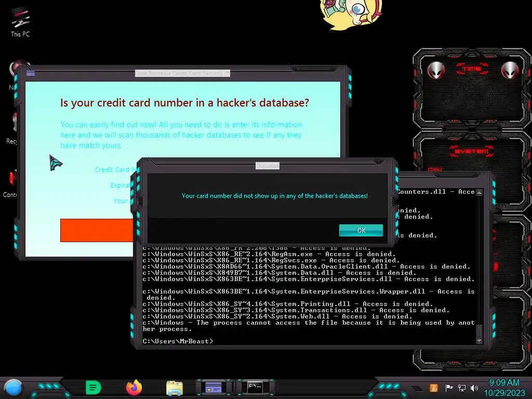
Task: Click the RegSvcs.exe access denied line
Action: coord(271,260)
